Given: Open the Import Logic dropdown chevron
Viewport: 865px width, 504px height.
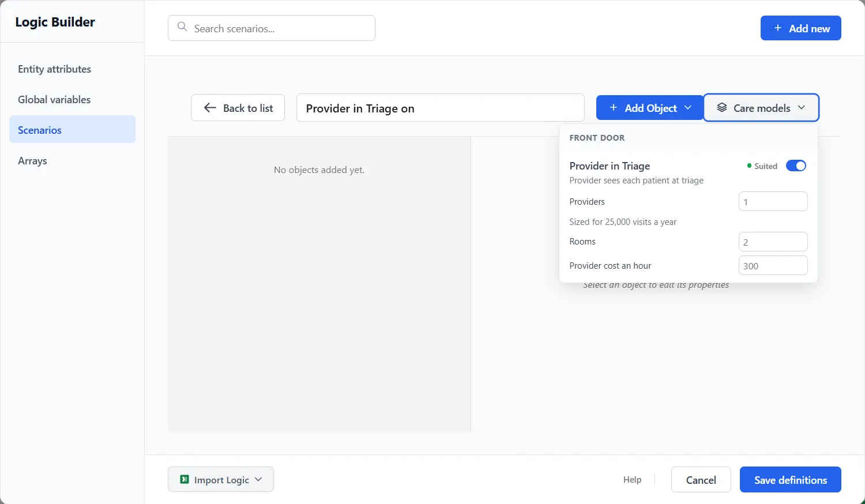Looking at the screenshot, I should point(258,479).
